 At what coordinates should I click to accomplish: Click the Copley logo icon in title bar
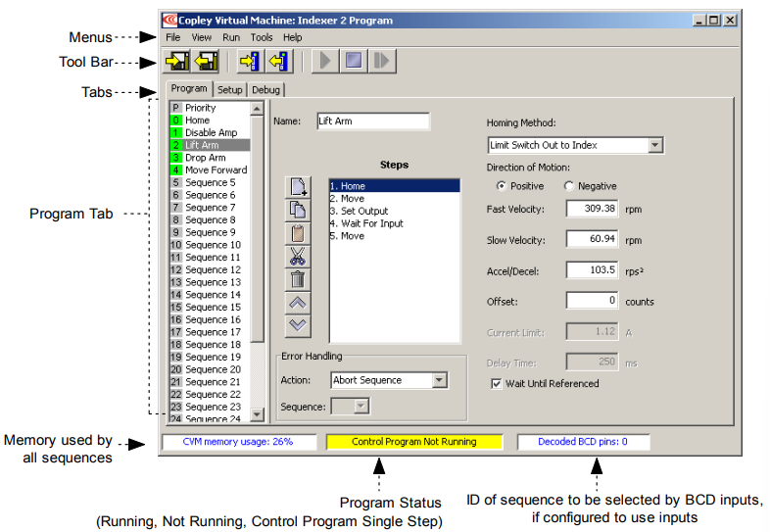(x=169, y=21)
